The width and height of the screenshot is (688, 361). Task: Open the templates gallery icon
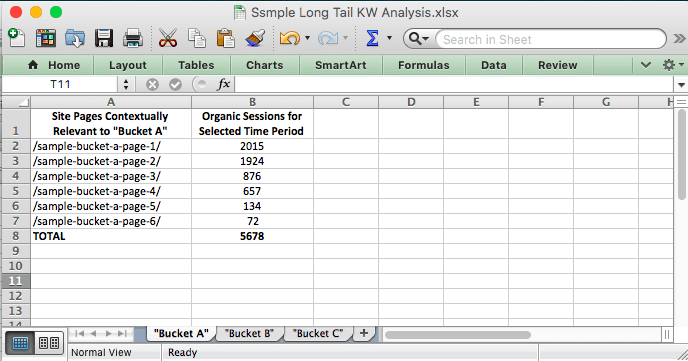pyautogui.click(x=46, y=38)
